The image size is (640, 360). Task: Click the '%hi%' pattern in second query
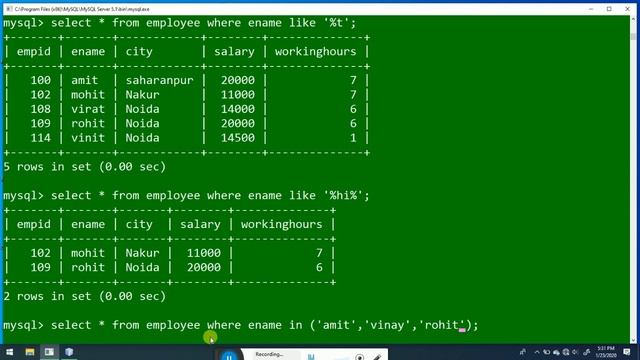343,196
